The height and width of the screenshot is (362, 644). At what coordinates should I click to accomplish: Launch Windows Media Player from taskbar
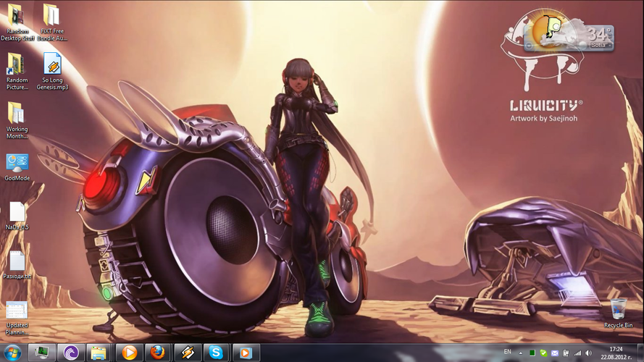click(130, 353)
